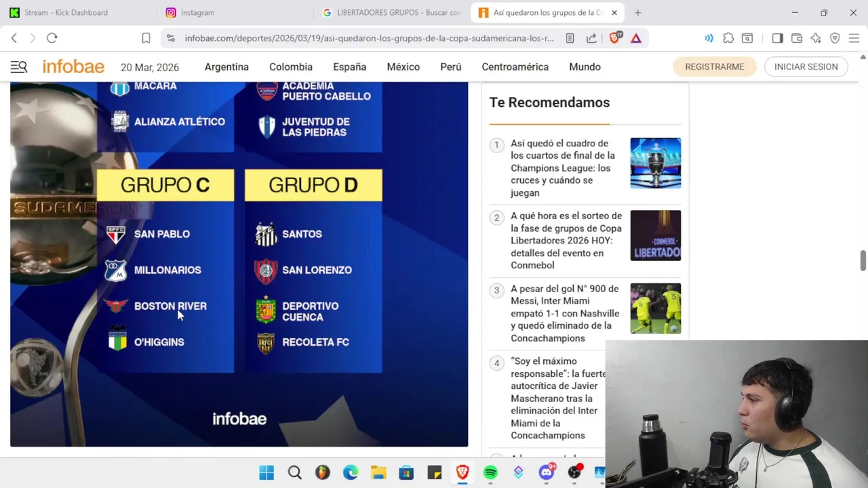The image size is (868, 488).
Task: Open Brave Wallet icon
Action: (797, 38)
